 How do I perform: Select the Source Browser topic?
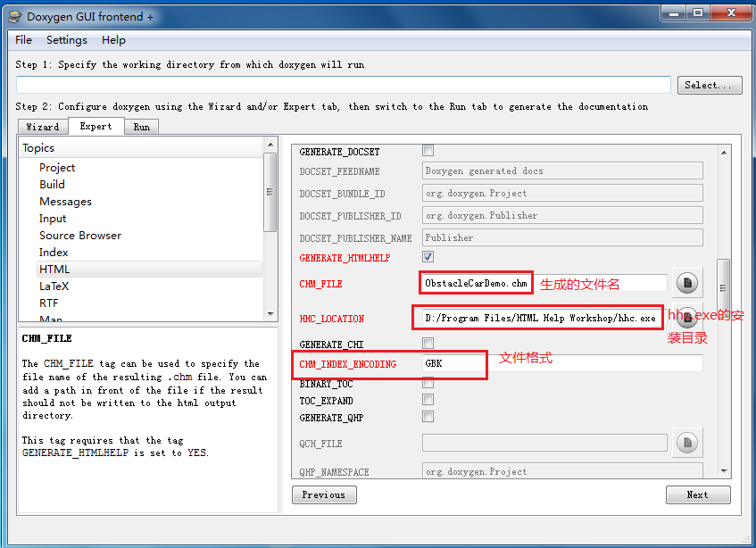click(x=80, y=236)
